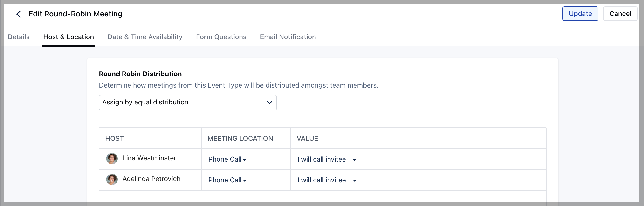Go to the Form Questions tab
This screenshot has height=206, width=644.
[221, 37]
